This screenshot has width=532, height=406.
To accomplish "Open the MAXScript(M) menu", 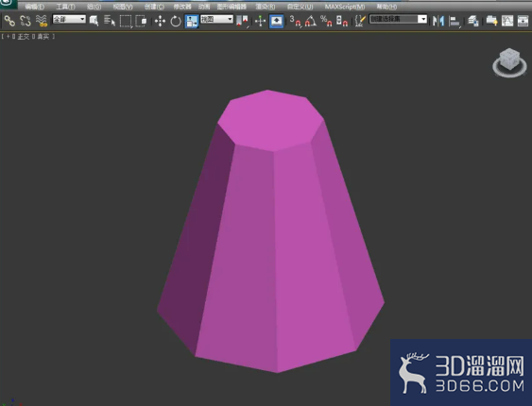I will [345, 7].
